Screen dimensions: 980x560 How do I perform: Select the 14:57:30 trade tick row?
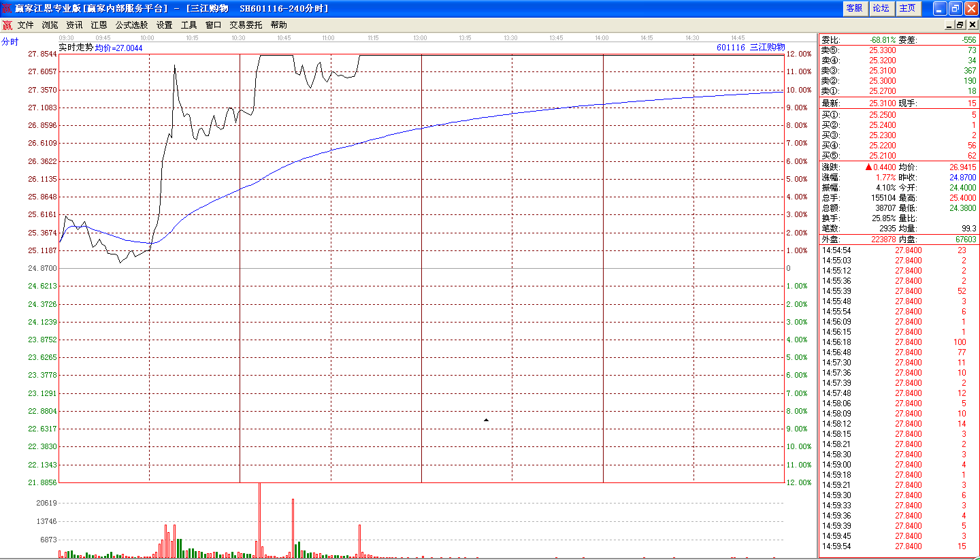click(x=899, y=363)
